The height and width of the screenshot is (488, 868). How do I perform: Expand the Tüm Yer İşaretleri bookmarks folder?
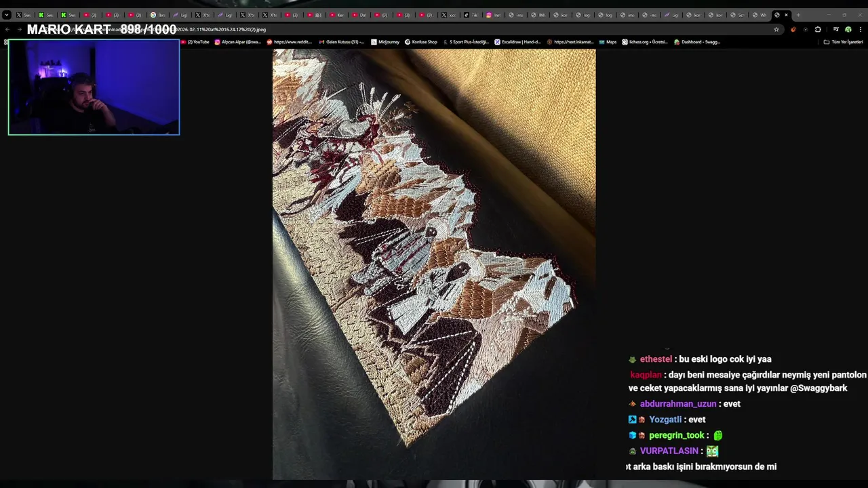844,42
